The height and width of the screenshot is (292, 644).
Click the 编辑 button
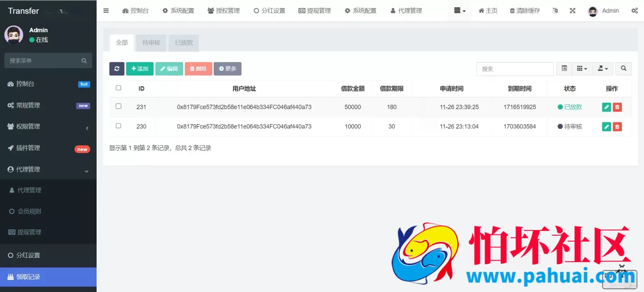(169, 69)
